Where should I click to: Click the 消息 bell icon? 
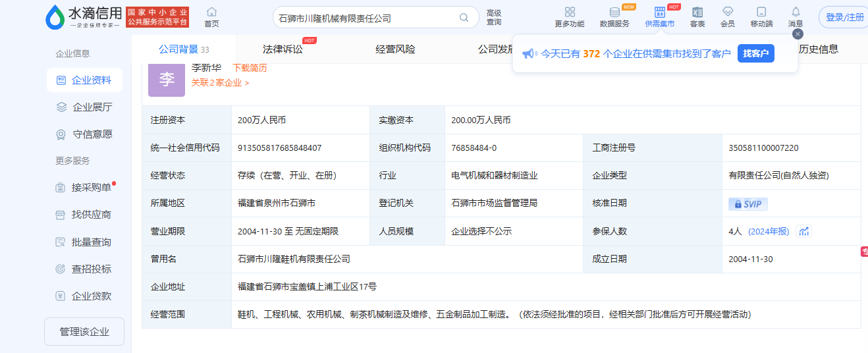(x=796, y=13)
